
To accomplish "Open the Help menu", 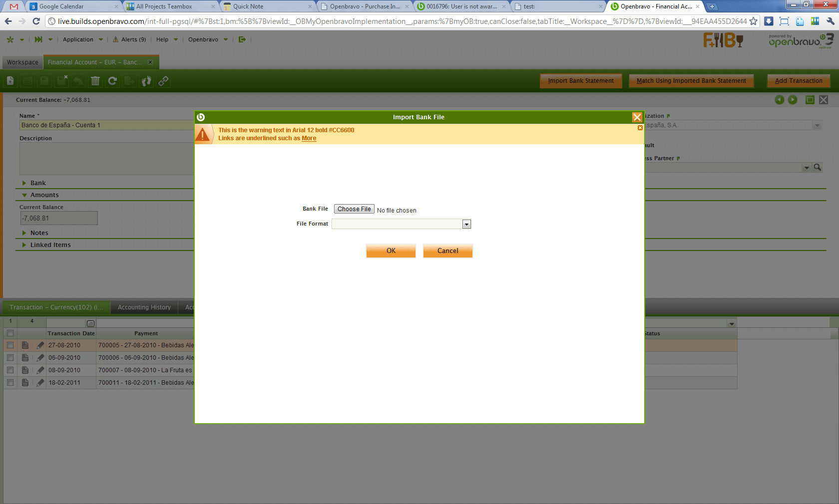I will (x=167, y=39).
